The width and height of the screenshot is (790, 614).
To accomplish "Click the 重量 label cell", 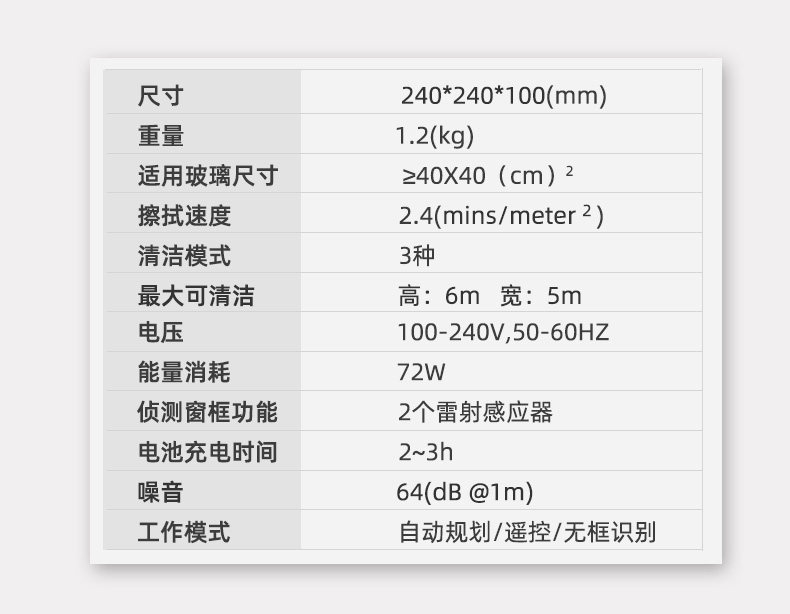I will (x=160, y=136).
